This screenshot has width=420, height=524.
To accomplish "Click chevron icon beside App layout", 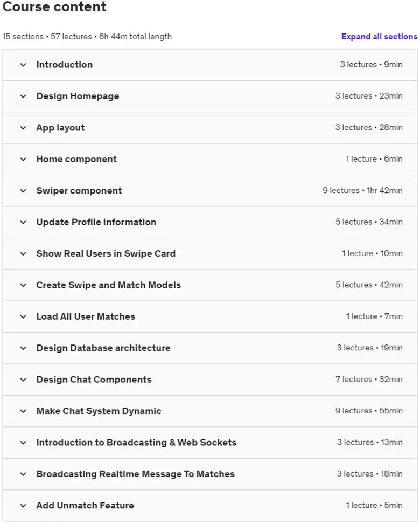I will coord(23,128).
